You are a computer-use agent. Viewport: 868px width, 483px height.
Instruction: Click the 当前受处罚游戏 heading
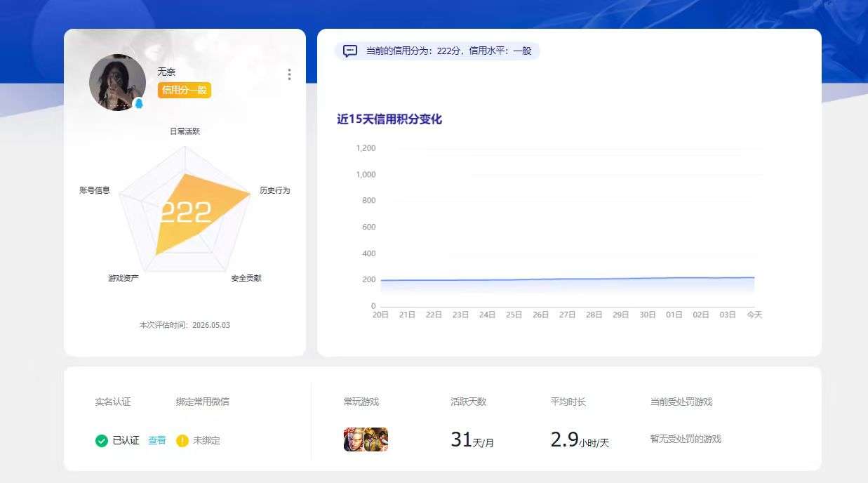coord(681,402)
